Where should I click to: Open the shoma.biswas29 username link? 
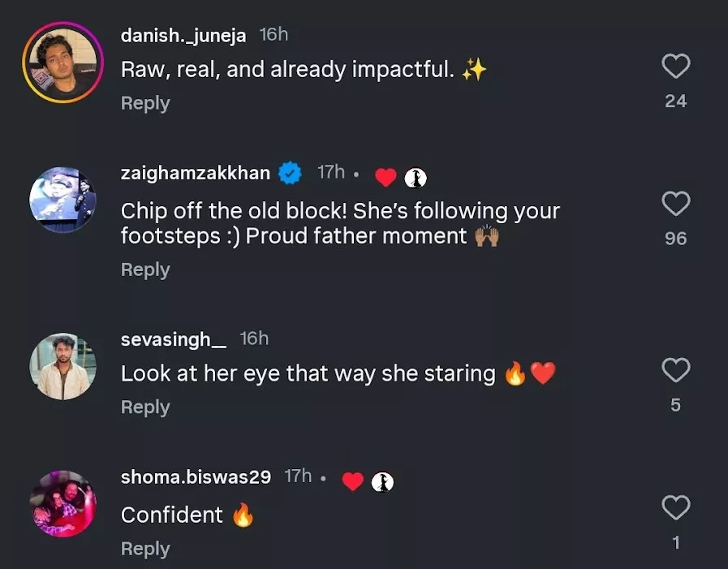(x=196, y=477)
